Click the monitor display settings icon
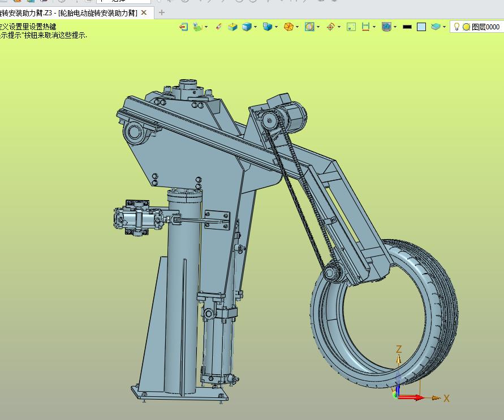The width and height of the screenshot is (504, 420). click(386, 27)
